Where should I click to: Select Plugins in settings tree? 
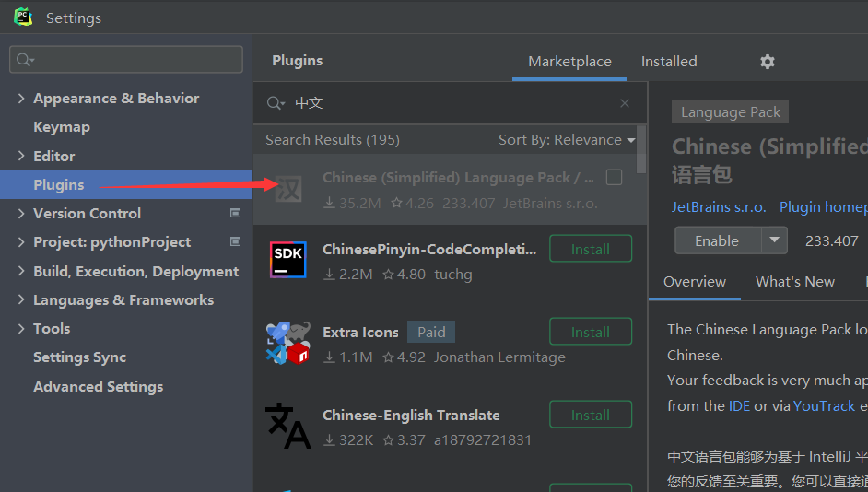click(x=126, y=184)
